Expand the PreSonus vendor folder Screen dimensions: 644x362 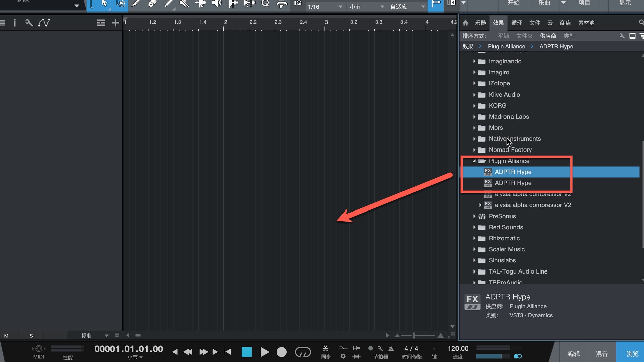pyautogui.click(x=474, y=216)
